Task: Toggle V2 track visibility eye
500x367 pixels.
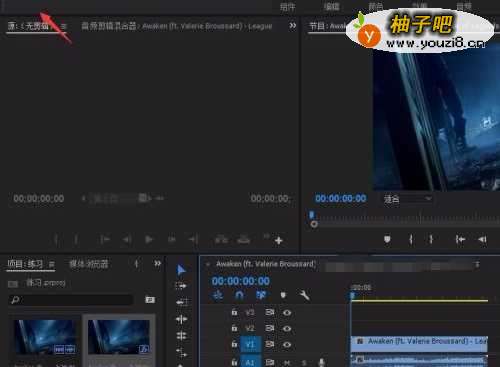Action: 287,329
